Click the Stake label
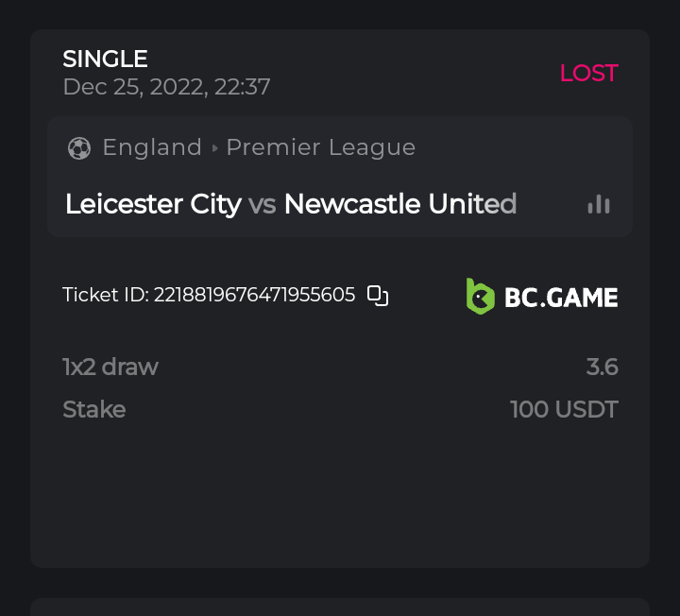Viewport: 680px width, 616px height. (x=93, y=409)
